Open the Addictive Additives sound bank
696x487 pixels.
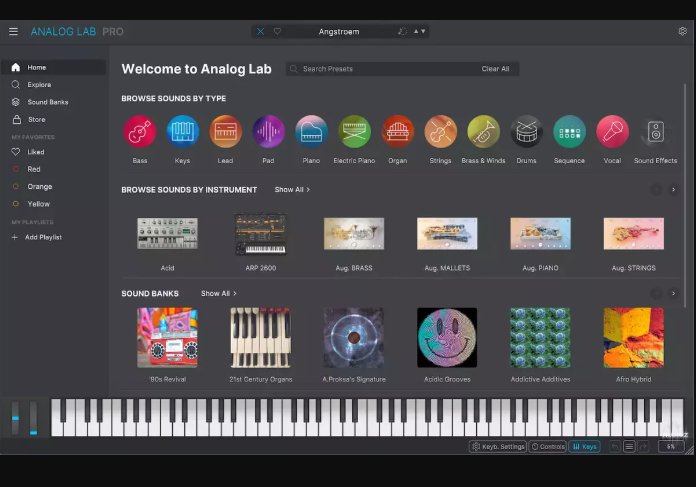pyautogui.click(x=540, y=338)
